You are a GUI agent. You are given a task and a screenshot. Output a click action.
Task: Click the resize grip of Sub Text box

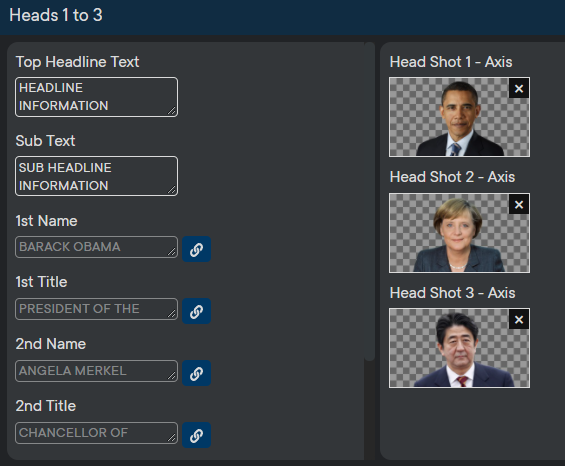tap(172, 190)
